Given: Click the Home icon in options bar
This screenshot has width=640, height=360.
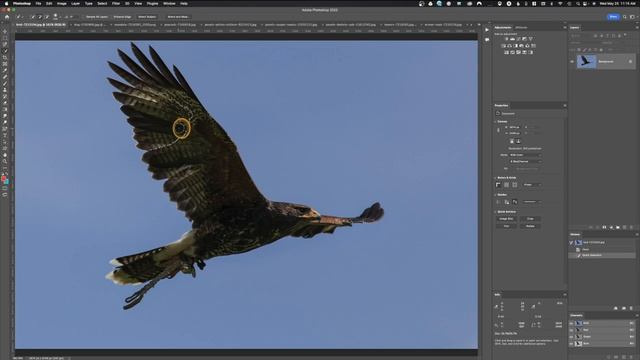Looking at the screenshot, I should pos(7,17).
